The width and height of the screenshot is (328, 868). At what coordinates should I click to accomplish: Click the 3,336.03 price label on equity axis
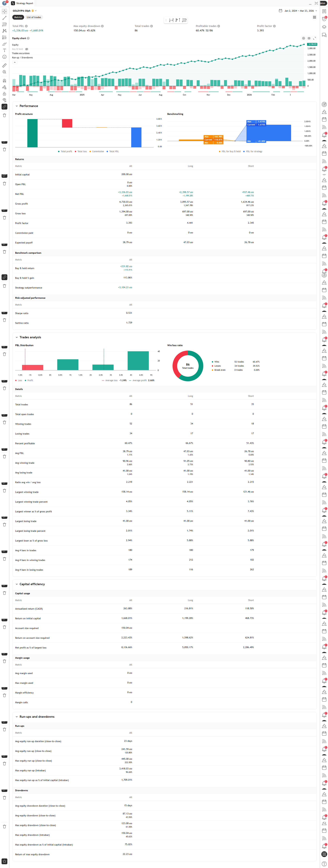click(312, 44)
